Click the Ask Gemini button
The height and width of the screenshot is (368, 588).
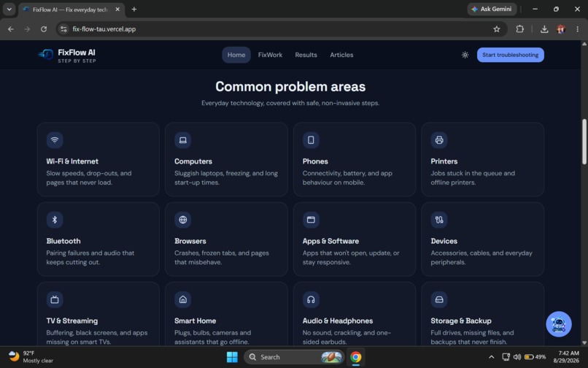click(x=492, y=9)
